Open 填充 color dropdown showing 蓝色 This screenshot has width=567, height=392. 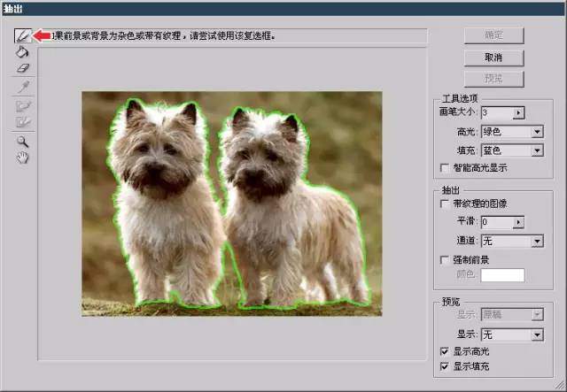[512, 150]
